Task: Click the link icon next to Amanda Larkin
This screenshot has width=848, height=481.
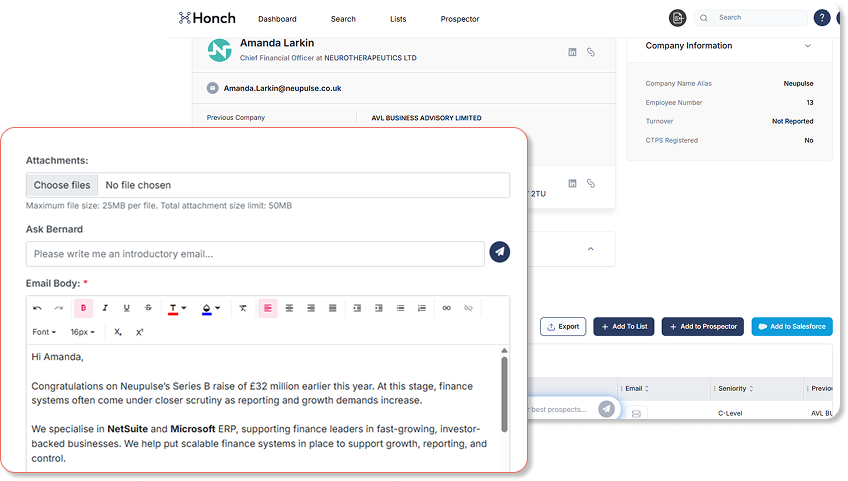Action: (591, 52)
